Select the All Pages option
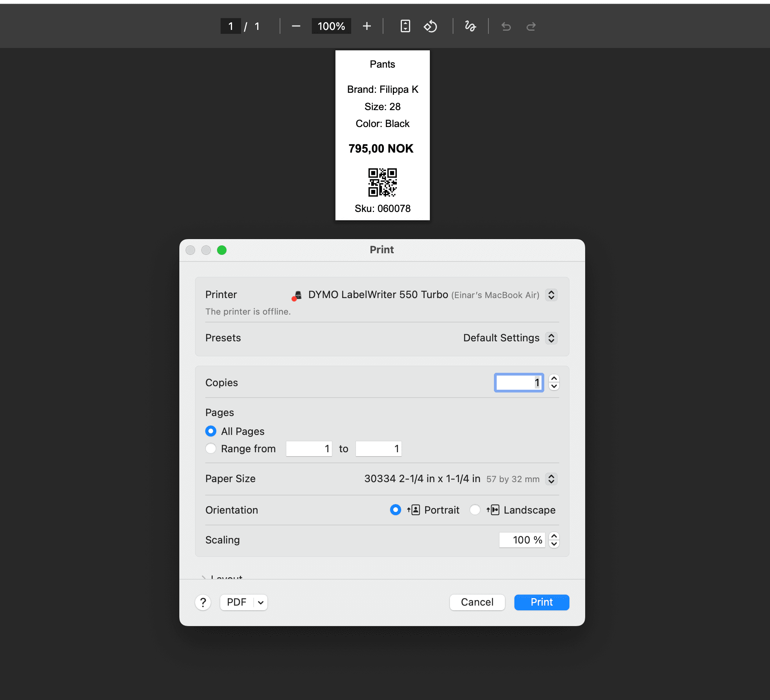The image size is (770, 700). pyautogui.click(x=211, y=431)
